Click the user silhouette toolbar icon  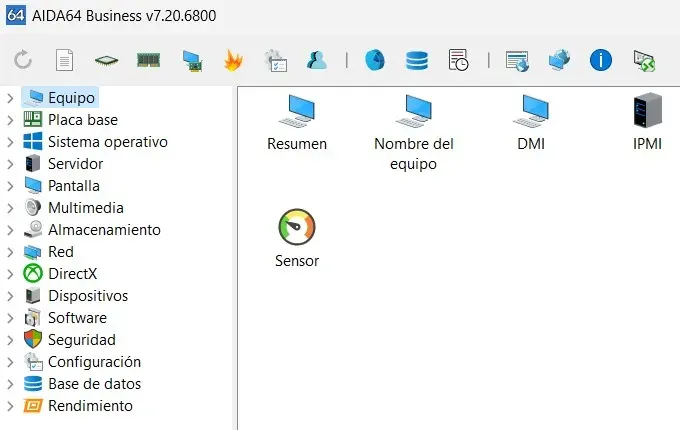[317, 60]
